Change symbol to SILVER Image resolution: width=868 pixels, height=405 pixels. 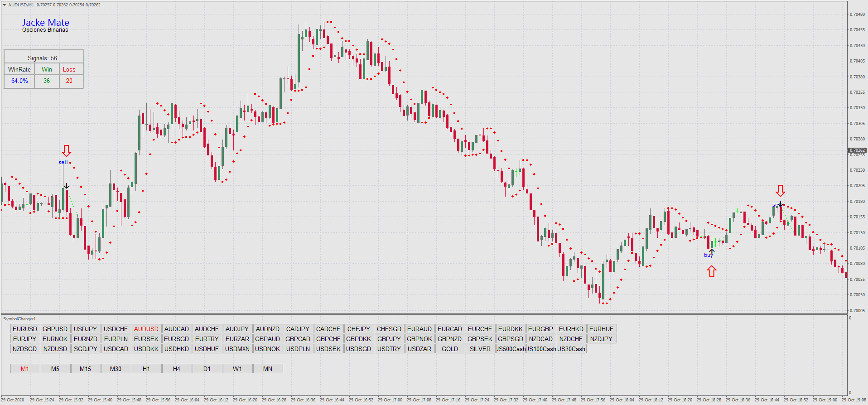pos(480,349)
